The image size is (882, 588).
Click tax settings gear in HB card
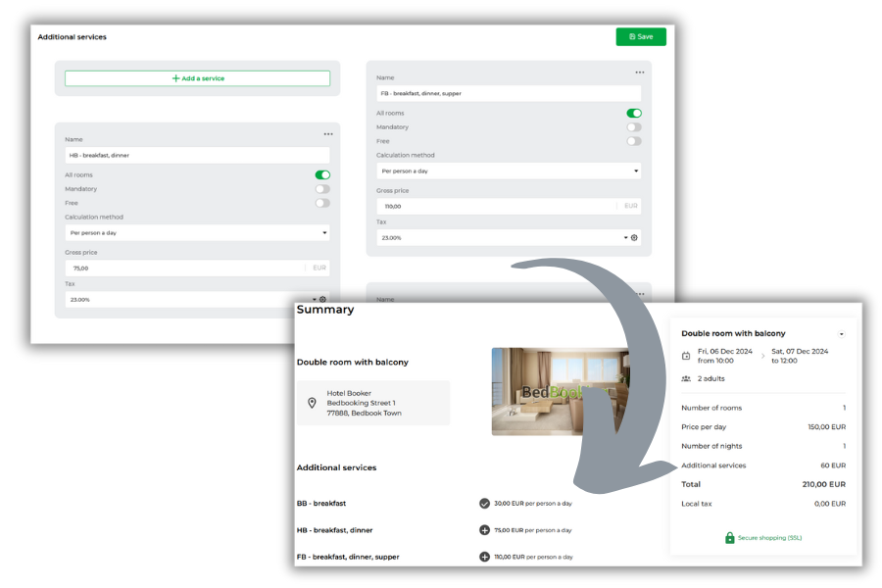322,299
